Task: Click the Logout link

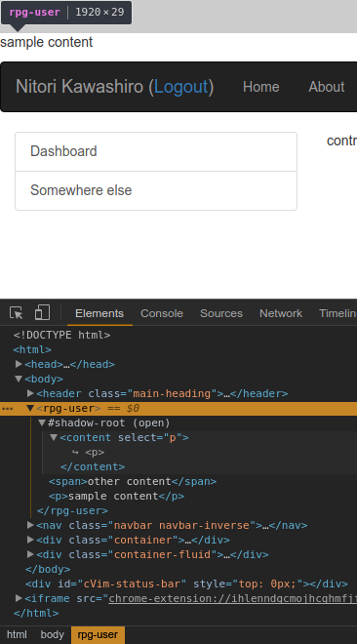Action: click(x=181, y=87)
